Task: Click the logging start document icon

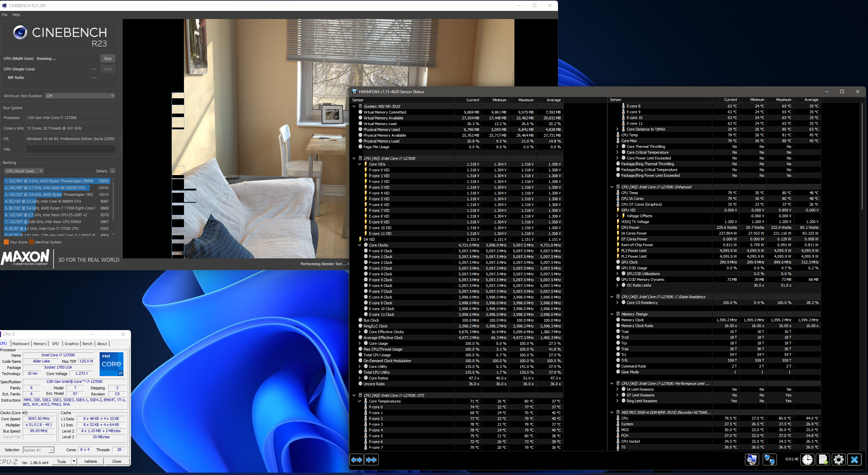Action: 823,460
